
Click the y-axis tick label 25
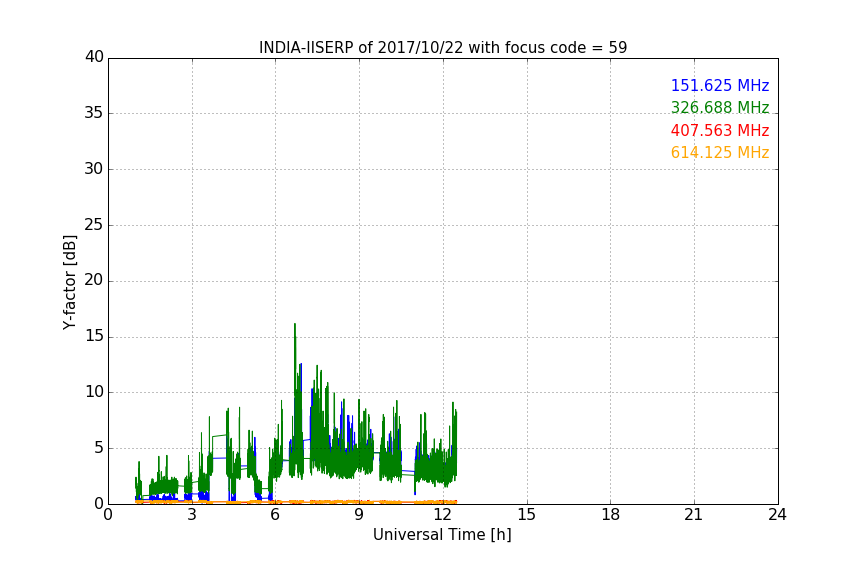tap(94, 225)
